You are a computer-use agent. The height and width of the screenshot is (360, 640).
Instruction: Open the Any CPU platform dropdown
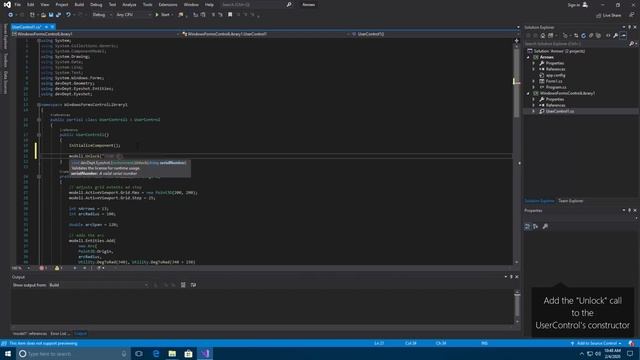click(x=133, y=15)
